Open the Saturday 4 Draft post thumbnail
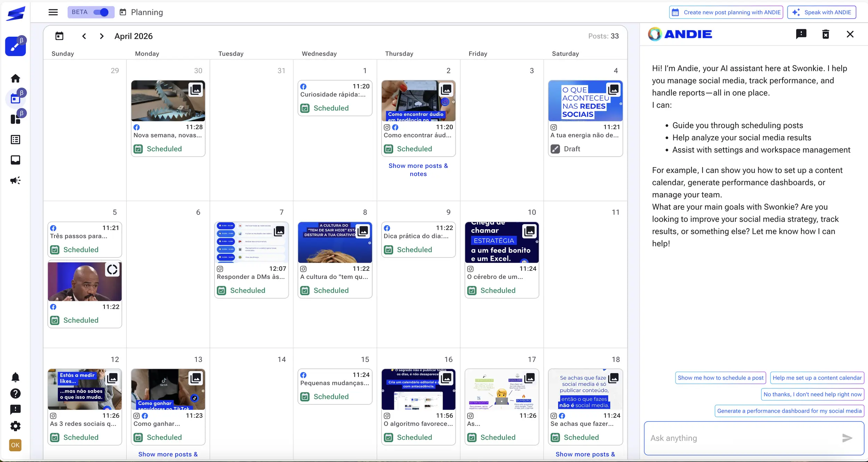The image size is (868, 462). pyautogui.click(x=585, y=101)
